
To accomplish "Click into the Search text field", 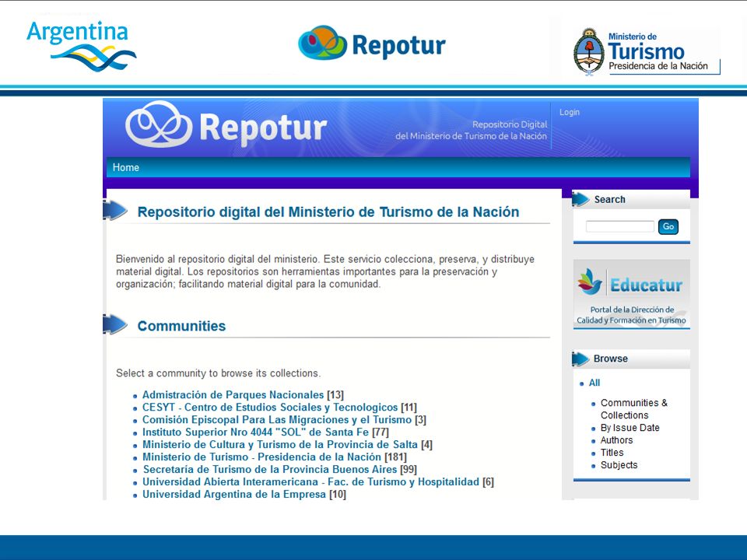I will coord(620,226).
